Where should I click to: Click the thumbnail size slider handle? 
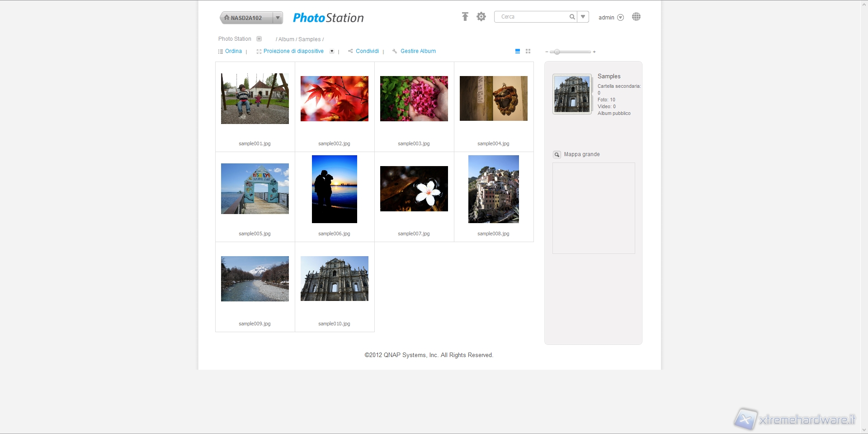click(x=557, y=52)
